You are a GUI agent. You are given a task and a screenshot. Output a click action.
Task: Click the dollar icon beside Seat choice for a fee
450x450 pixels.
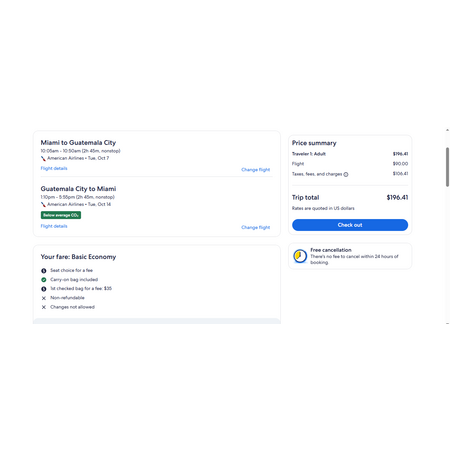click(x=44, y=271)
